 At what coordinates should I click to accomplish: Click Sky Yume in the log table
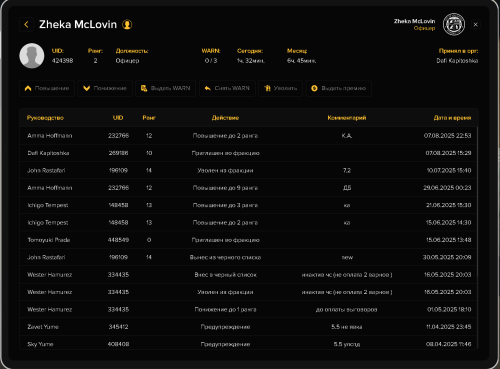click(x=40, y=344)
